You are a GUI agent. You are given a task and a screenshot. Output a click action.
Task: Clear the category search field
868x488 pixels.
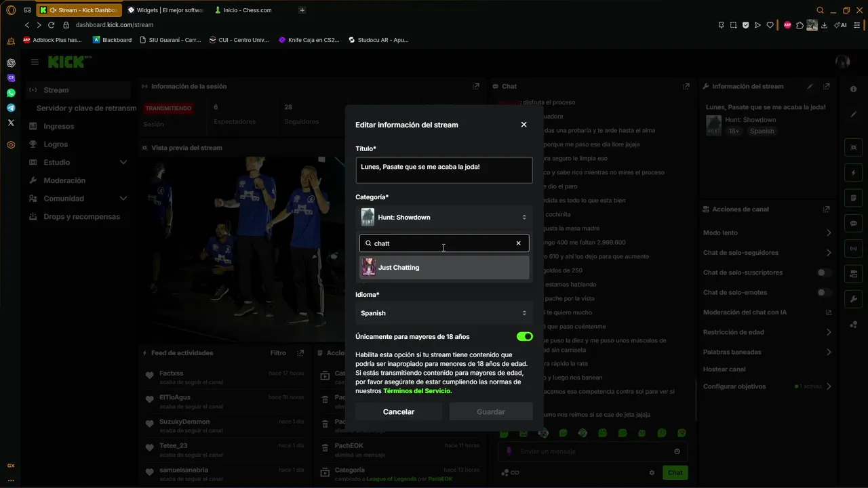pos(518,243)
